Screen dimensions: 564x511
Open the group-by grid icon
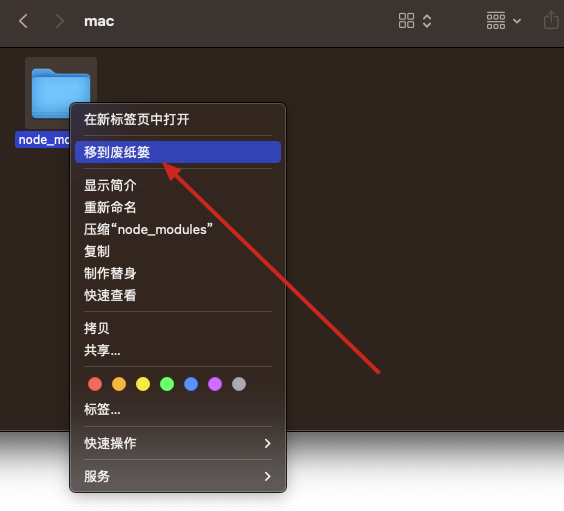click(x=496, y=20)
